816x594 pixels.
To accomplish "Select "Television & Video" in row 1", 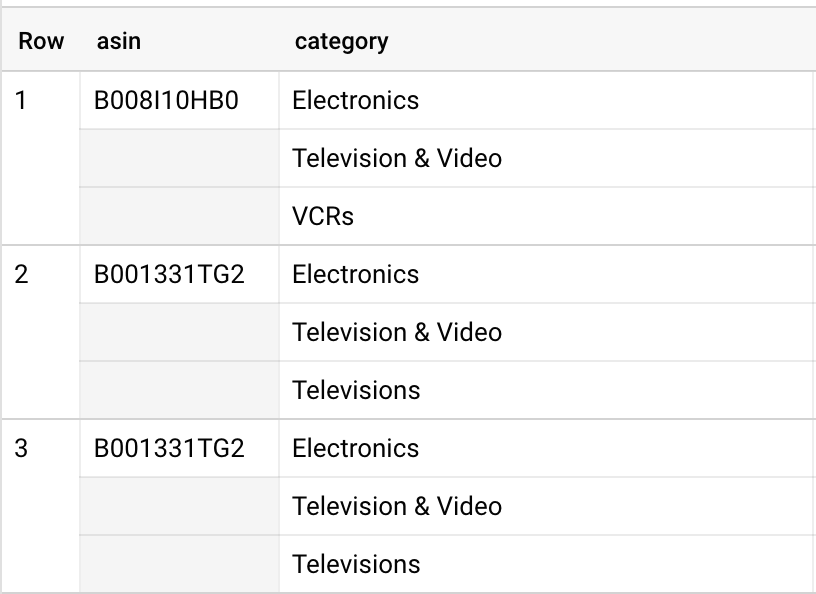I will tap(397, 159).
